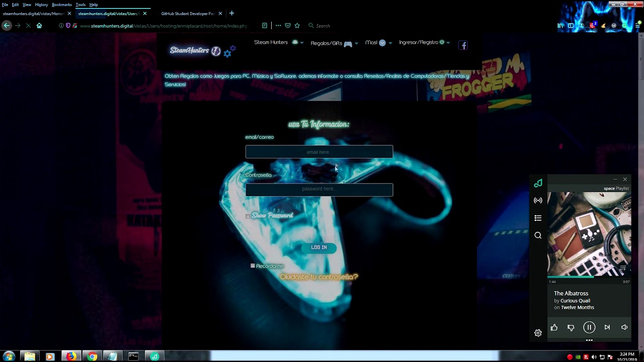This screenshot has height=362, width=644.
Task: Save page to Pocket icon
Action: [288, 26]
